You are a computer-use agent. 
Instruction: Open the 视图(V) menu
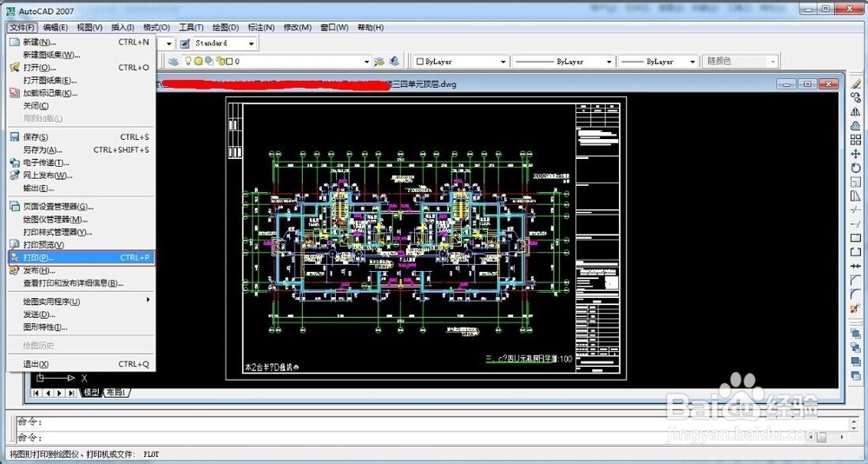click(x=89, y=27)
